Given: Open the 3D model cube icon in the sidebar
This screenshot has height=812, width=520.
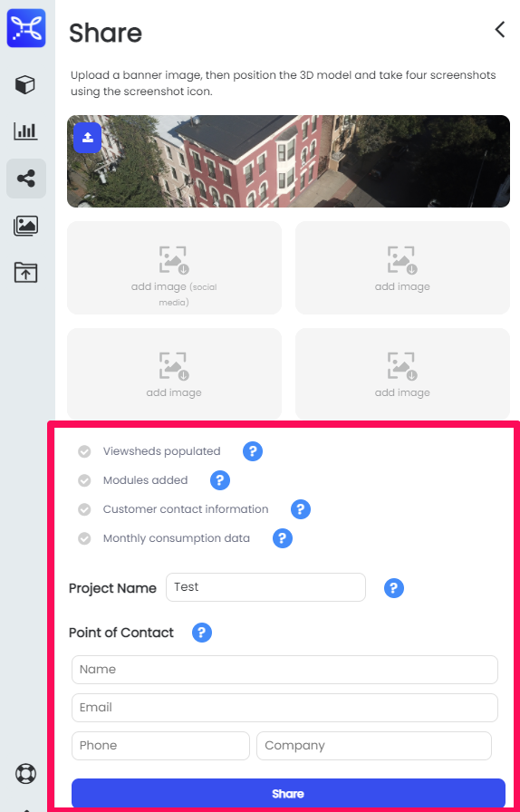Looking at the screenshot, I should pyautogui.click(x=25, y=84).
